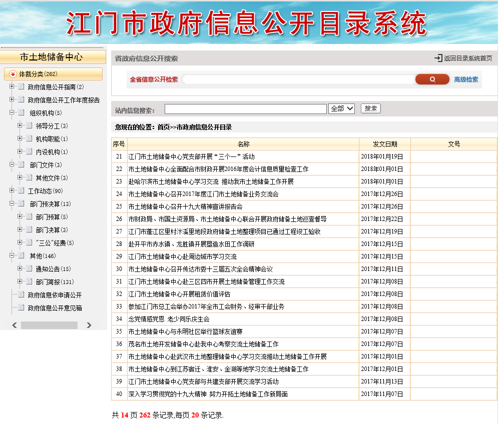Click document icon beside 政府信息依申请公开

coord(21,294)
